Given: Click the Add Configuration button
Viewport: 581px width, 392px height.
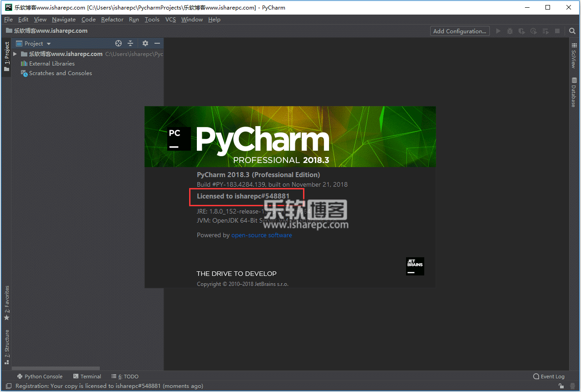Looking at the screenshot, I should 460,31.
